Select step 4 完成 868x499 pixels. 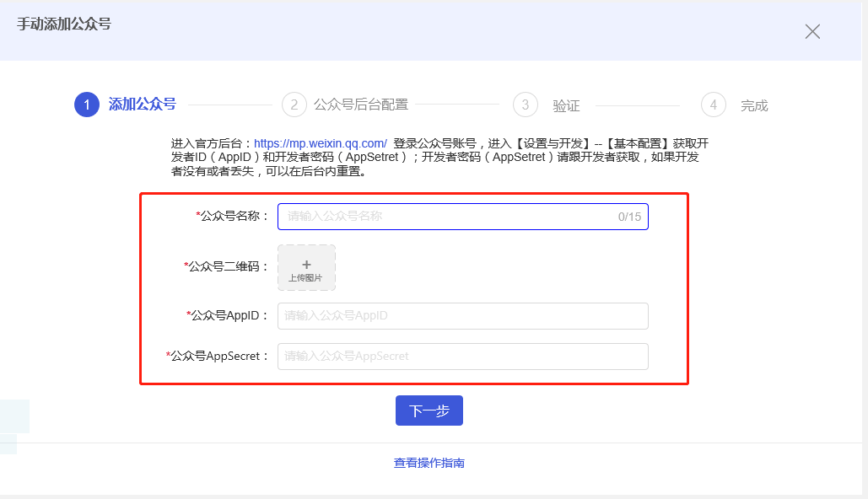click(x=735, y=105)
